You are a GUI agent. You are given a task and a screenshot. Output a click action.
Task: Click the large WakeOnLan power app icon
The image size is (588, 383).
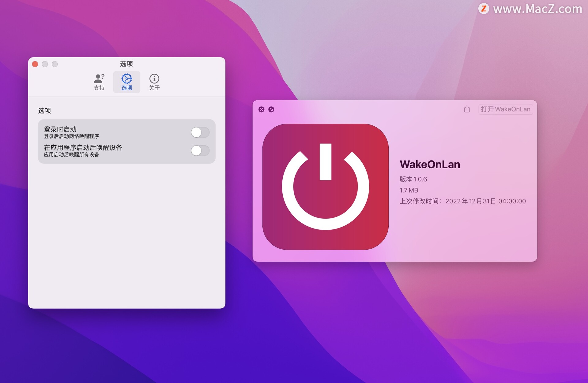click(x=325, y=187)
